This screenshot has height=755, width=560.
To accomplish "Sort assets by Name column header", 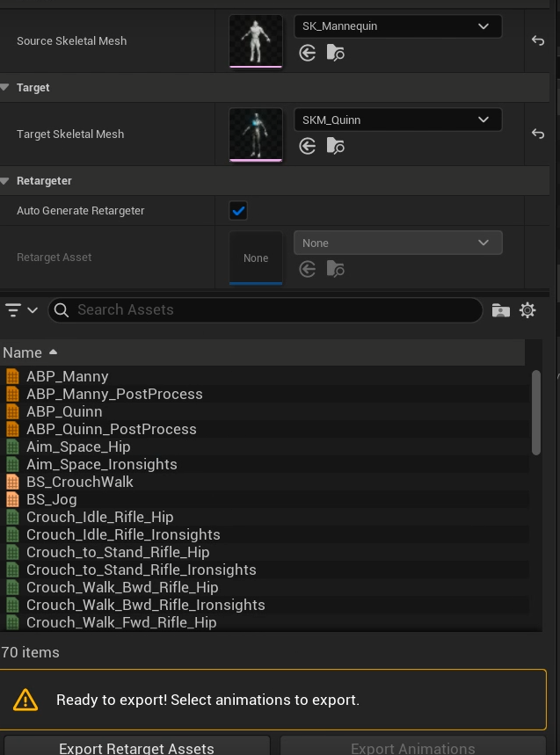I will click(263, 352).
